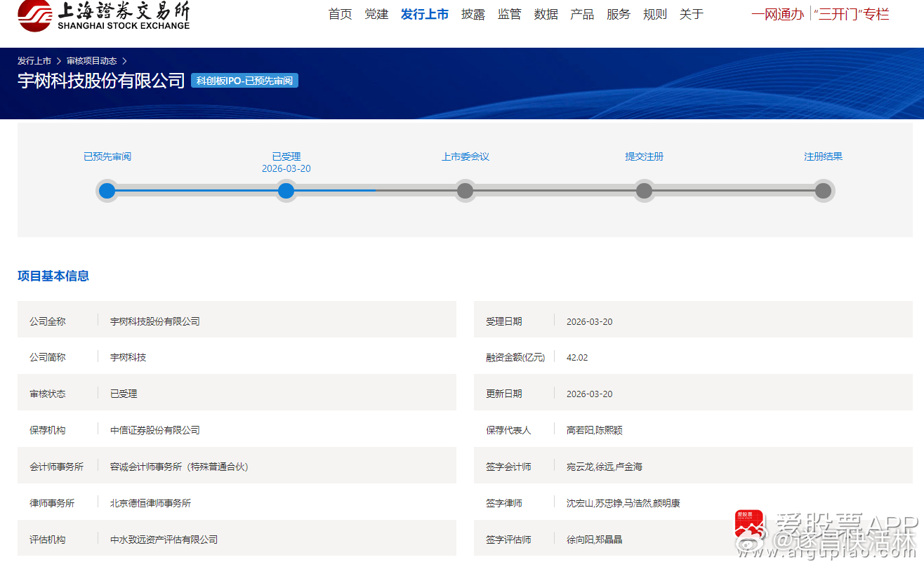
Task: Select the 上市委会议 progress step dot
Action: (465, 190)
